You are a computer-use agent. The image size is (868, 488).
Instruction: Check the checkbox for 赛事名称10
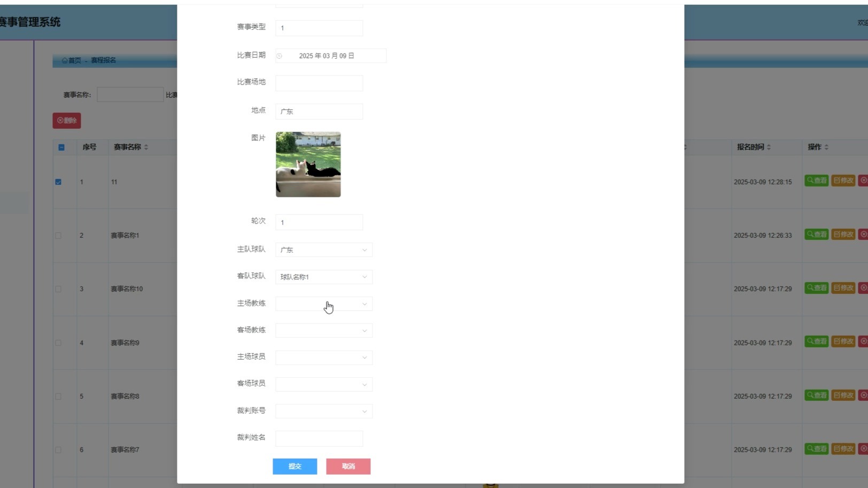58,289
